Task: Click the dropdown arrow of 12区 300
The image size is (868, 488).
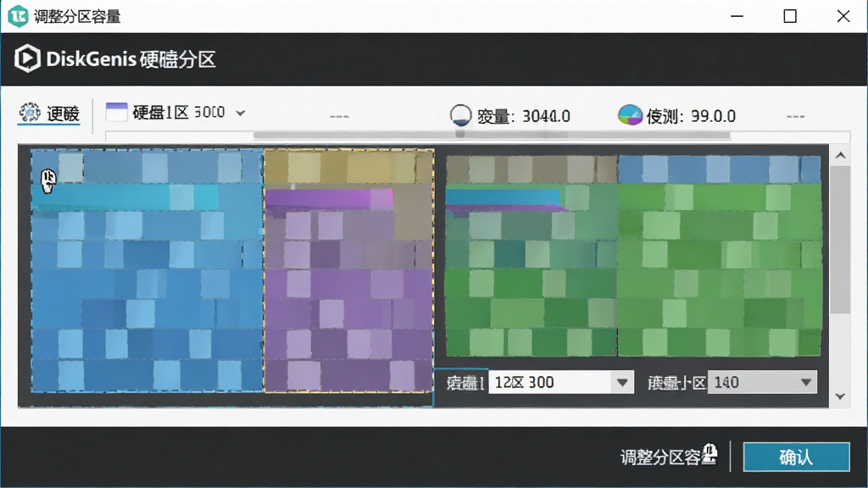Action: (622, 382)
